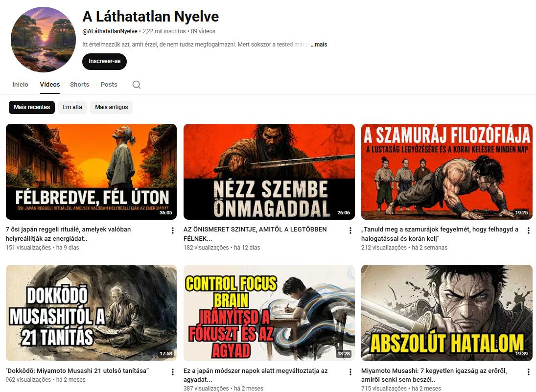
Task: Click the channel avatar with sunset landscape
Action: pyautogui.click(x=43, y=39)
